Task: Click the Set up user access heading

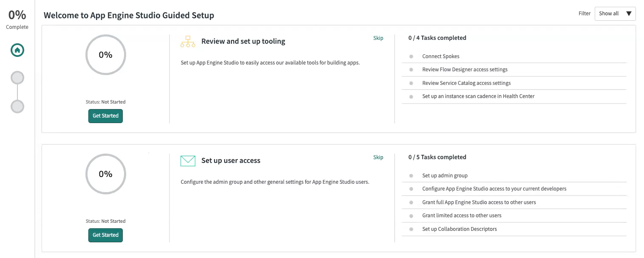Action: click(x=231, y=160)
